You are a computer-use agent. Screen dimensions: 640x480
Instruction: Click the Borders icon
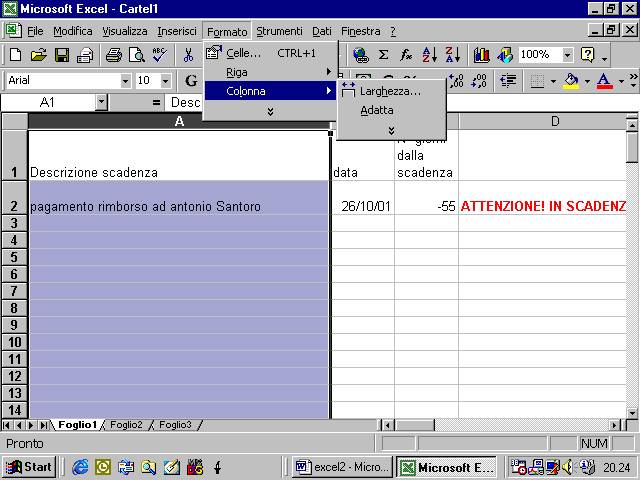(537, 81)
